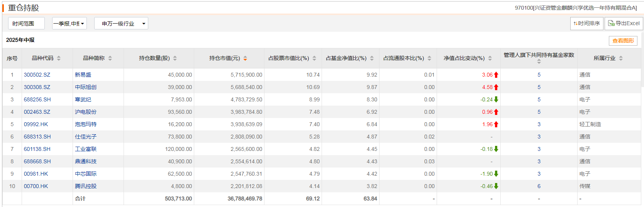Image resolution: width=644 pixels, height=207 pixels.
Task: Click the 查看图形 button
Action: tap(623, 41)
